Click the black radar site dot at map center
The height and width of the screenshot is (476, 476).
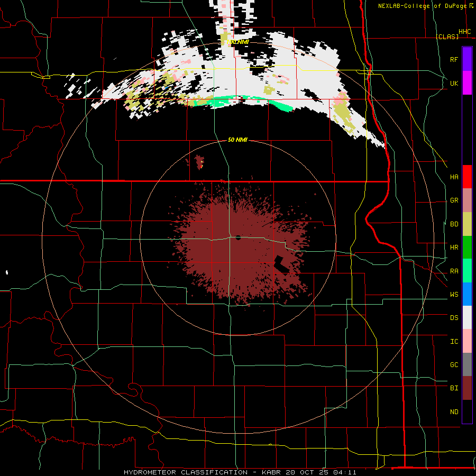coord(239,237)
